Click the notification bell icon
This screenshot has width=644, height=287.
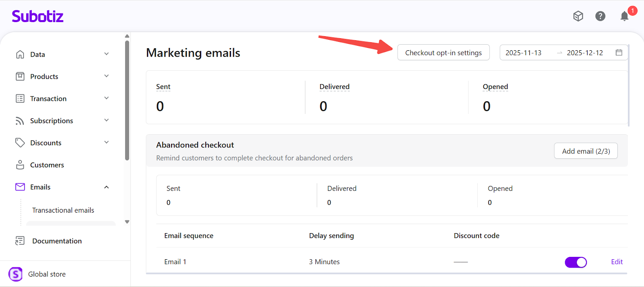click(624, 16)
